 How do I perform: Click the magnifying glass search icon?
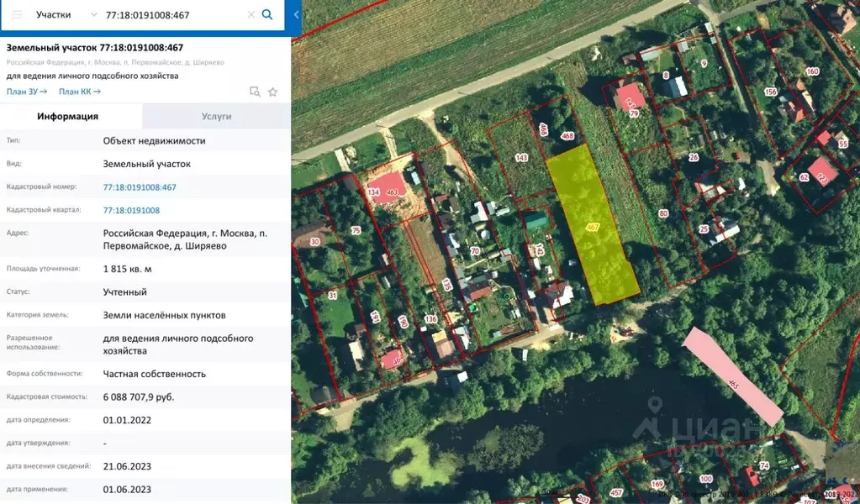pos(267,15)
